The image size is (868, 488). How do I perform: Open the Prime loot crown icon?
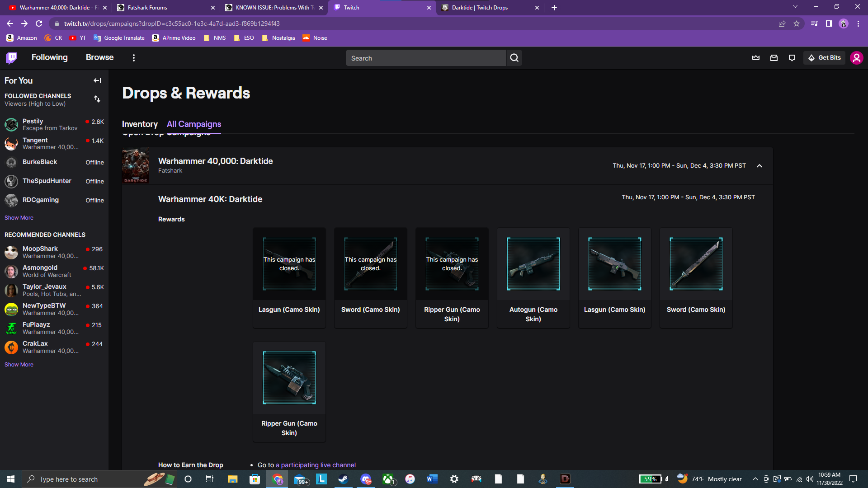[756, 58]
